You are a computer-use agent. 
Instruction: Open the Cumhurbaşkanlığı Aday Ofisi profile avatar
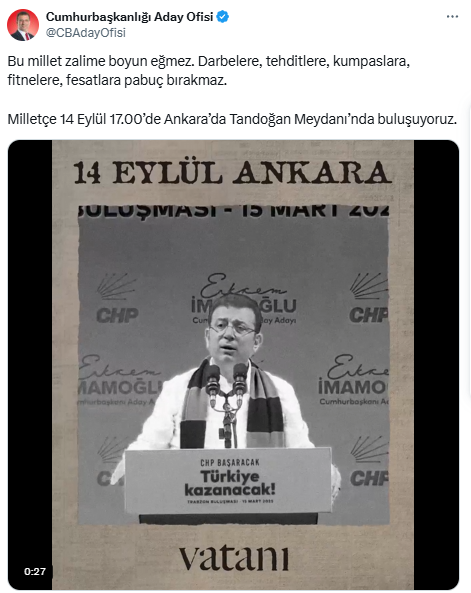click(x=23, y=25)
